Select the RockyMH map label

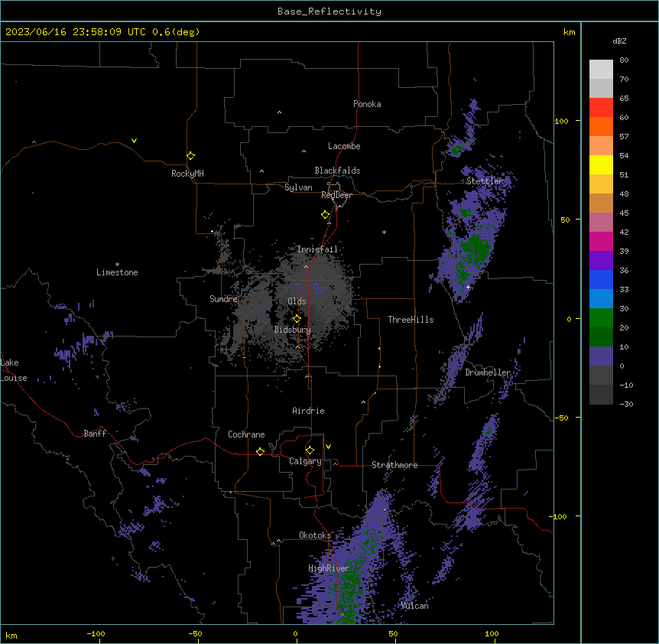[187, 174]
